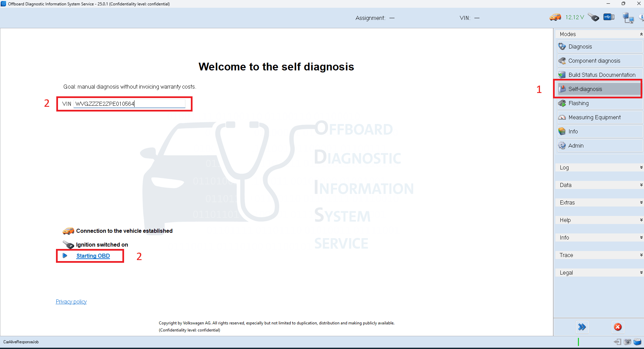Viewport: 644px width, 349px height.
Task: Open the Flashing mode
Action: 599,103
